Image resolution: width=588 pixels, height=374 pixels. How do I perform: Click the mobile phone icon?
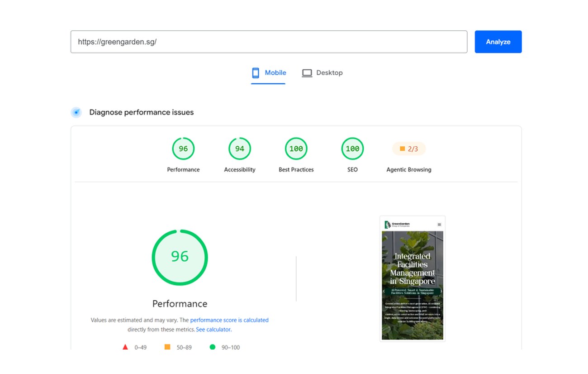pos(256,73)
